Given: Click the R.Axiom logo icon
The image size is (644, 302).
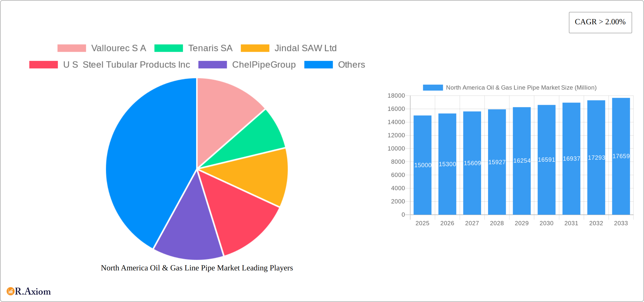Looking at the screenshot, I should coord(10,291).
